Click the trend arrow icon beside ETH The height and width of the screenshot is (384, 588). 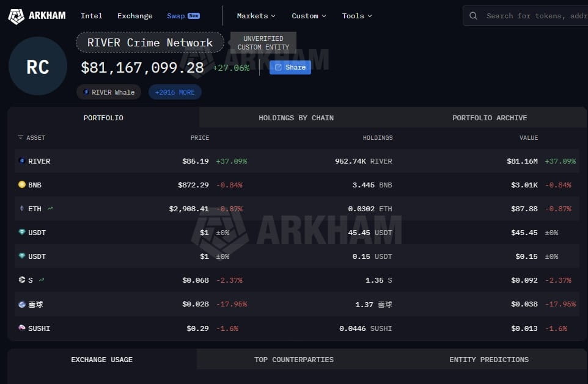click(x=50, y=208)
